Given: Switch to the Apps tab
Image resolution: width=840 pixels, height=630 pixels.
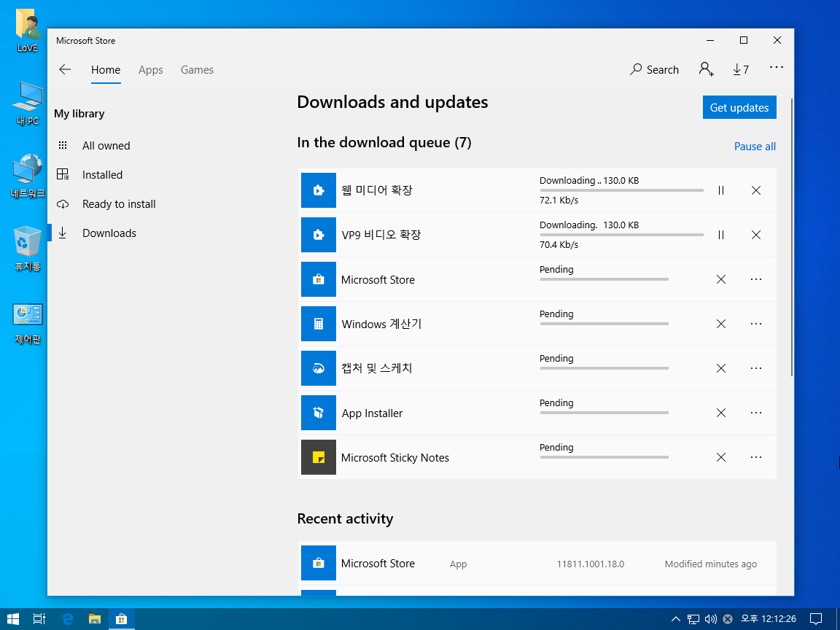Looking at the screenshot, I should (x=150, y=70).
